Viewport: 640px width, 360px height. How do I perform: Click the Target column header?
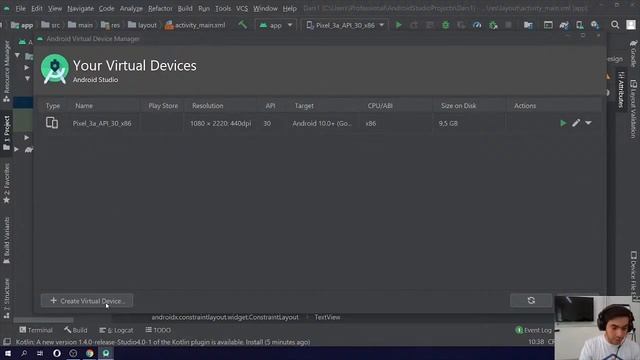click(304, 106)
